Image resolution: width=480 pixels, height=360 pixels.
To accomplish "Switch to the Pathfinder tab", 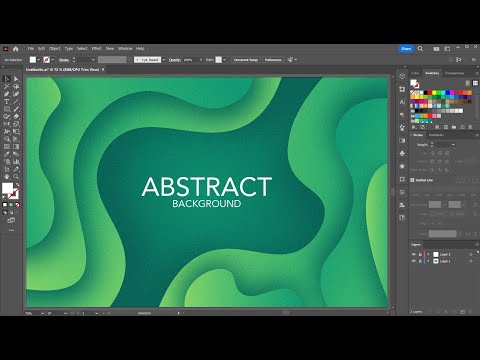I will tap(436, 135).
